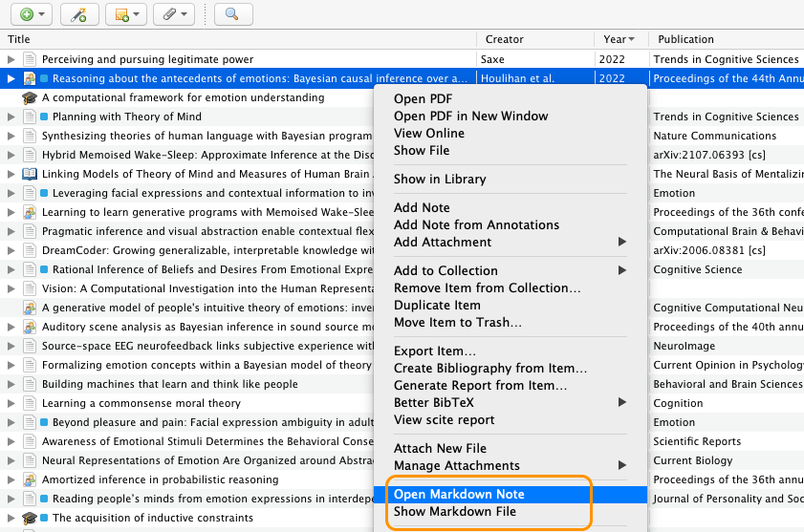This screenshot has width=804, height=532.
Task: Select View scite report
Action: pyautogui.click(x=511, y=419)
